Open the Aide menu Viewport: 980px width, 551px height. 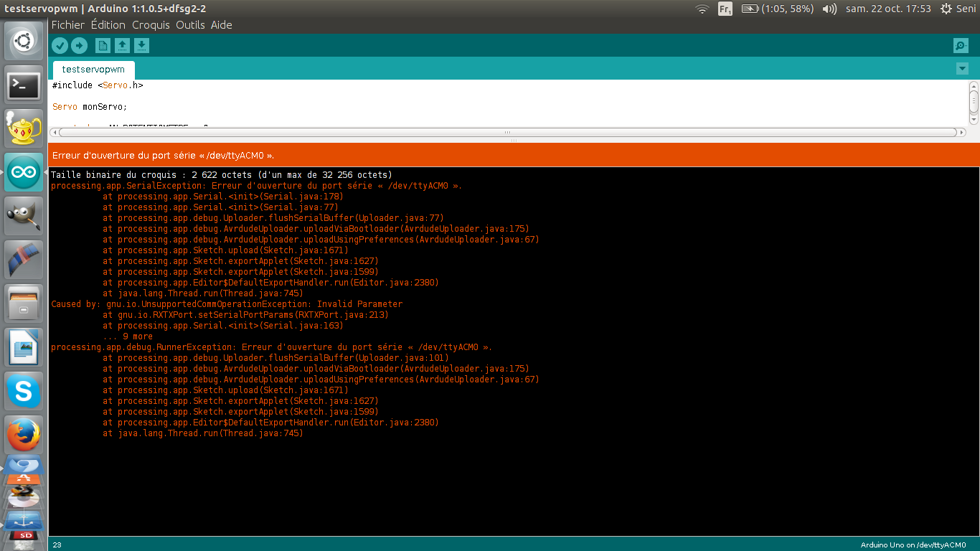click(221, 25)
